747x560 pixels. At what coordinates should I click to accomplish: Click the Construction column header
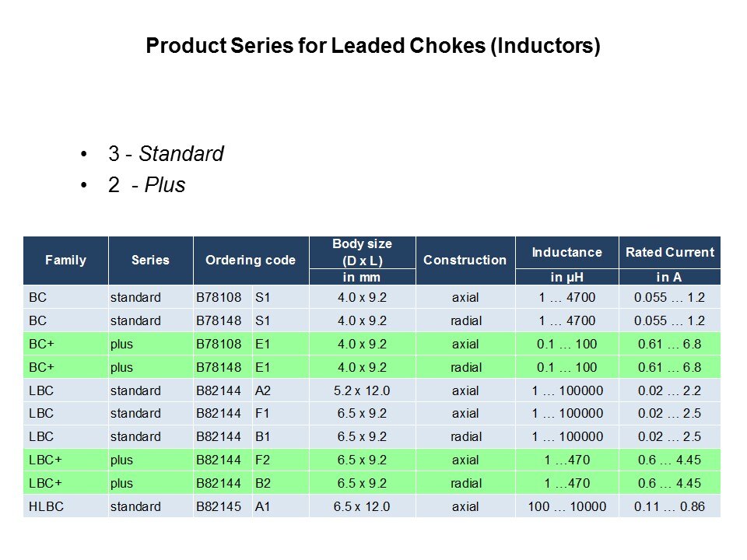click(x=465, y=260)
